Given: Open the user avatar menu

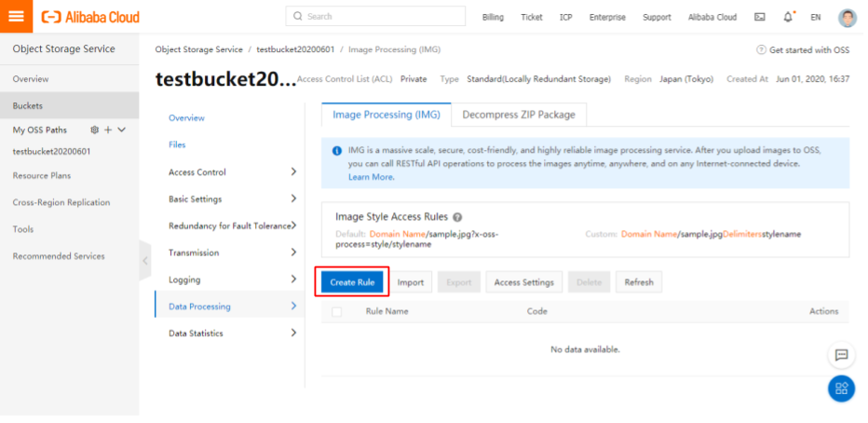Looking at the screenshot, I should pos(847,17).
